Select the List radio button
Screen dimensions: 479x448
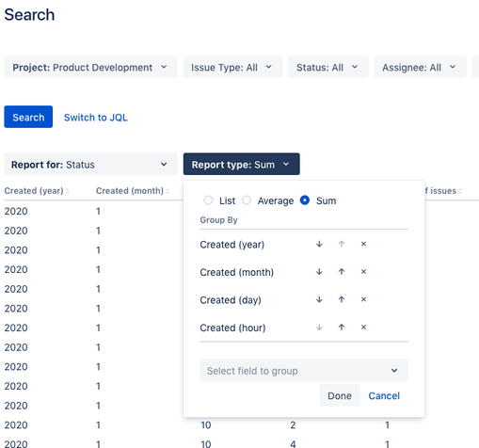[x=208, y=200]
